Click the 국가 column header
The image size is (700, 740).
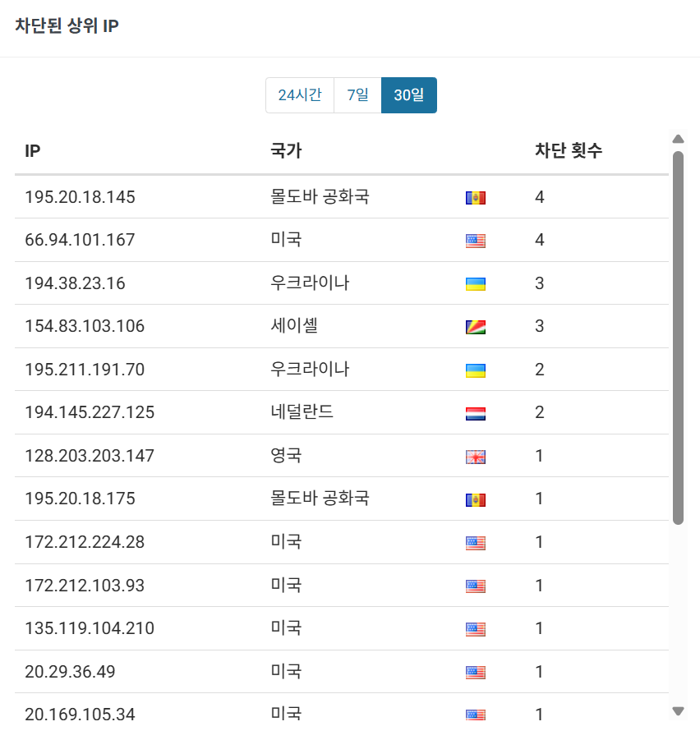[x=286, y=150]
